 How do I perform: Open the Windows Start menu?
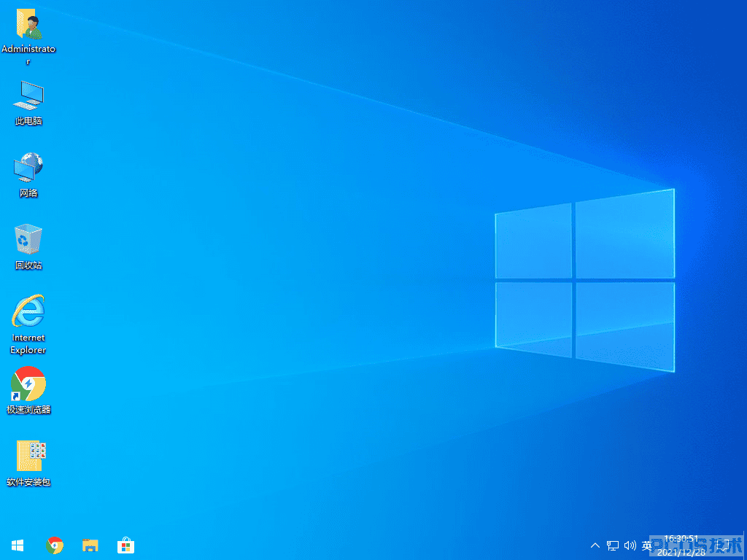pyautogui.click(x=18, y=545)
